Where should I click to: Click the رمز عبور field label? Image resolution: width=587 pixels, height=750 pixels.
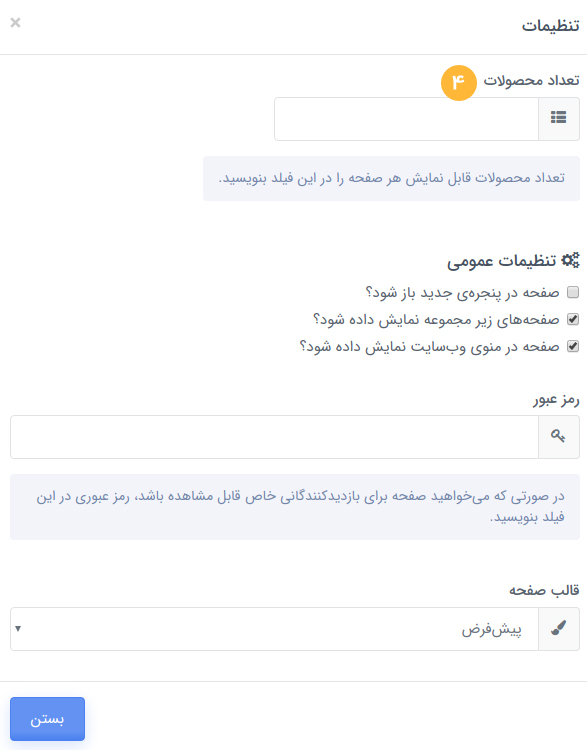pyautogui.click(x=556, y=399)
